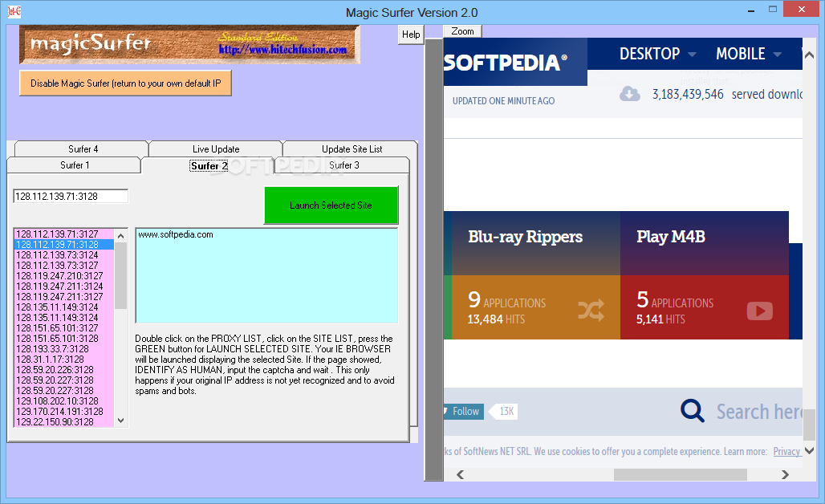Click the green Launch Selected Site button
Screen dimensions: 825x504
331,205
